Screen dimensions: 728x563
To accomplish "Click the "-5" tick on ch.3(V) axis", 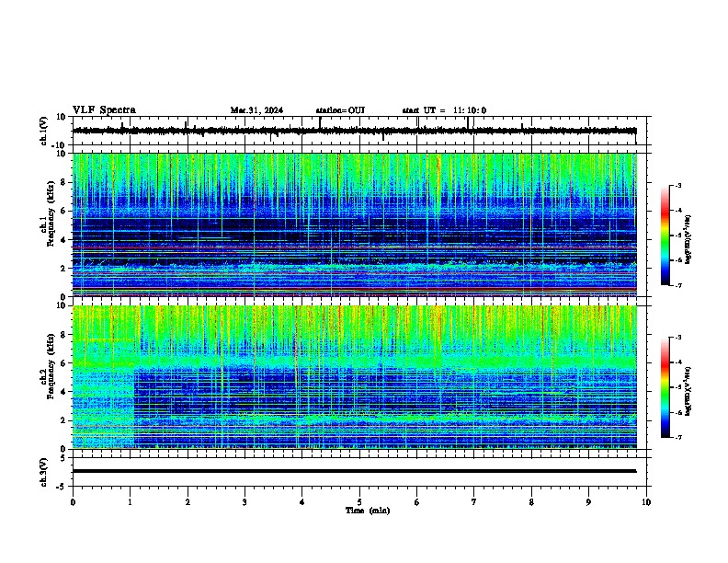I will pos(62,487).
